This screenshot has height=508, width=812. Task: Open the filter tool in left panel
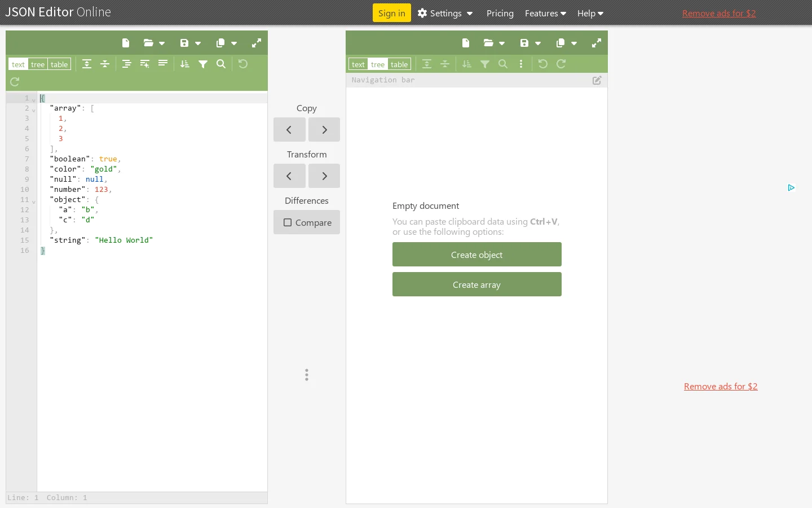[203, 64]
